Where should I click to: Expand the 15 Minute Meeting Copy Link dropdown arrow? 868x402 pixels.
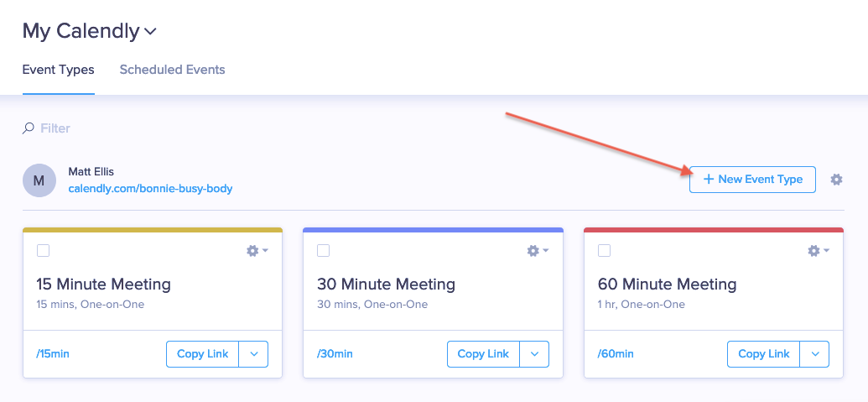(x=253, y=354)
